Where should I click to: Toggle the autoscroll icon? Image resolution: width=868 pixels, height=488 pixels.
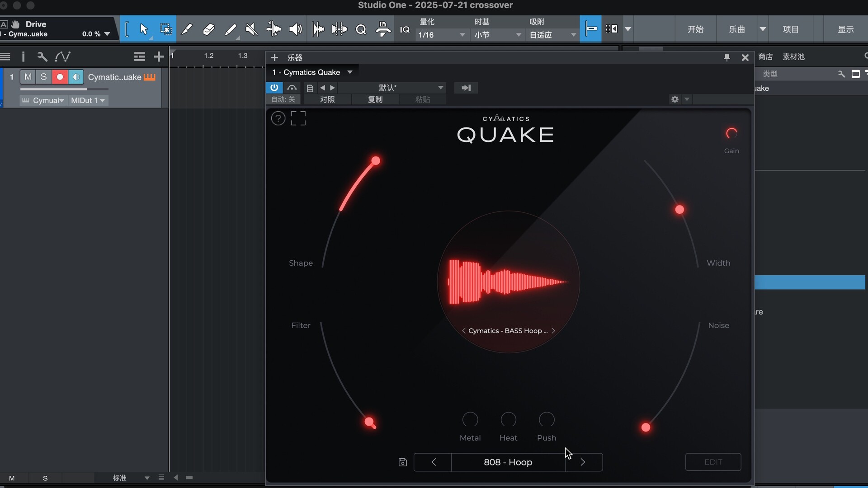[612, 29]
